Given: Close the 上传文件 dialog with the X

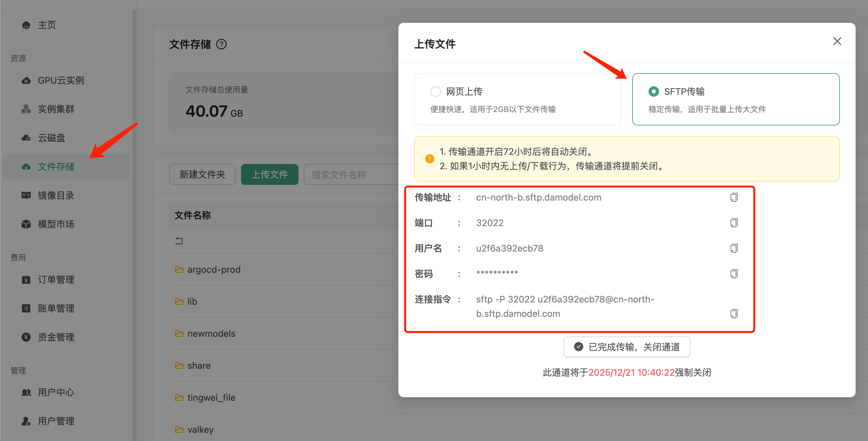Looking at the screenshot, I should click(837, 41).
